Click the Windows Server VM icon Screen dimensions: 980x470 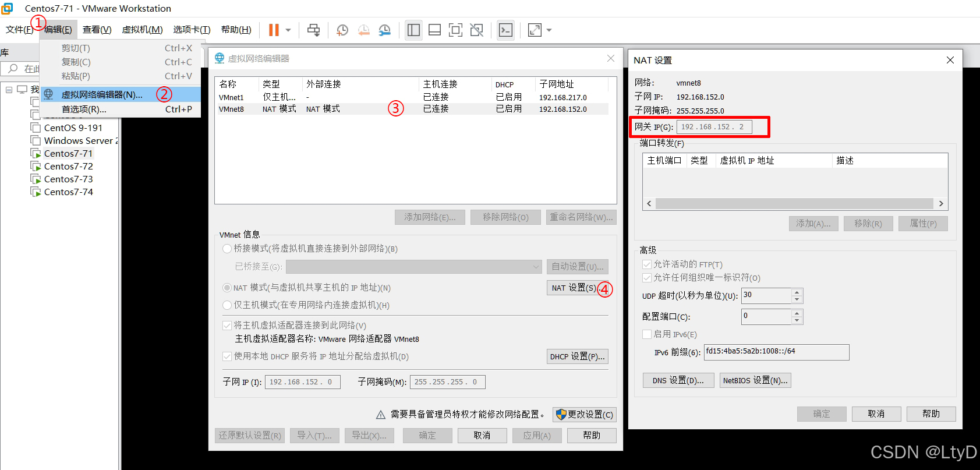coord(35,140)
